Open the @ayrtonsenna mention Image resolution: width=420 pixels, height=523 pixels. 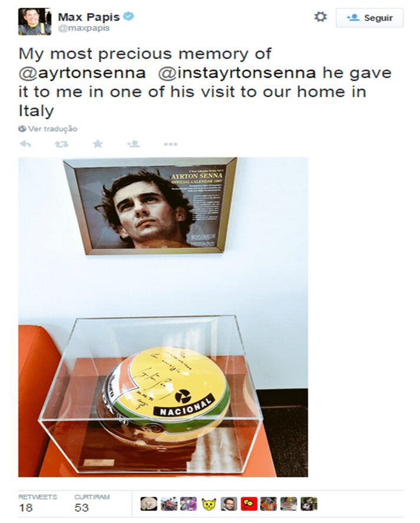(82, 73)
